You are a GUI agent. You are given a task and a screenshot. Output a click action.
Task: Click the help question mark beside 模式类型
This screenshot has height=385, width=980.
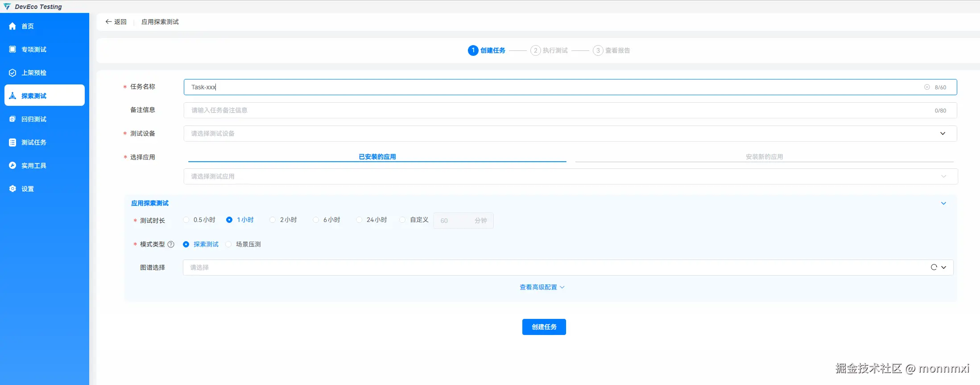pyautogui.click(x=171, y=244)
